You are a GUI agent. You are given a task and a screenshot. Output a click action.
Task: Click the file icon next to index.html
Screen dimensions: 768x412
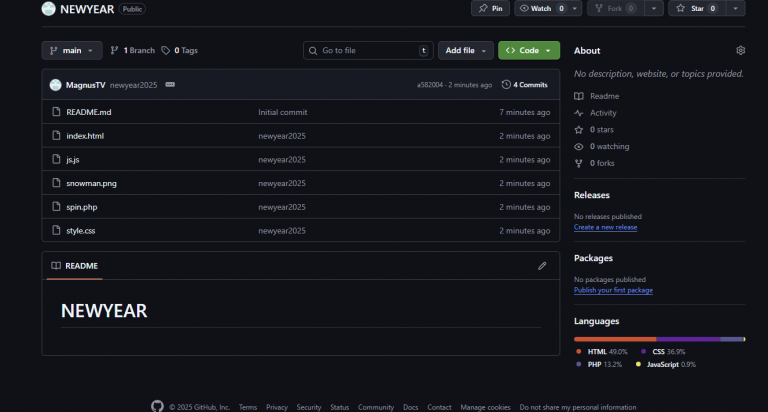[x=56, y=135]
